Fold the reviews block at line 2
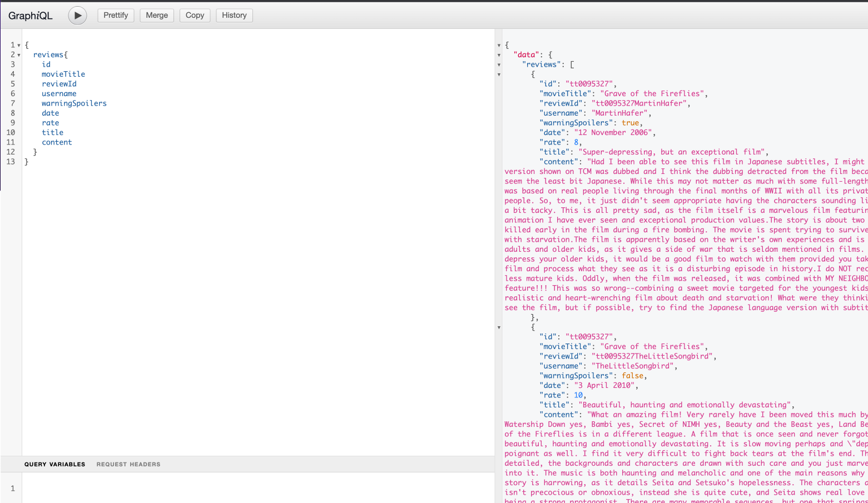Screen dimensions: 868x503 [19, 55]
